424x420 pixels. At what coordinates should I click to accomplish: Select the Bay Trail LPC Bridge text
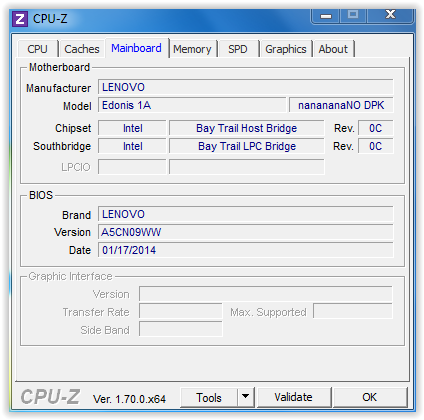(247, 146)
